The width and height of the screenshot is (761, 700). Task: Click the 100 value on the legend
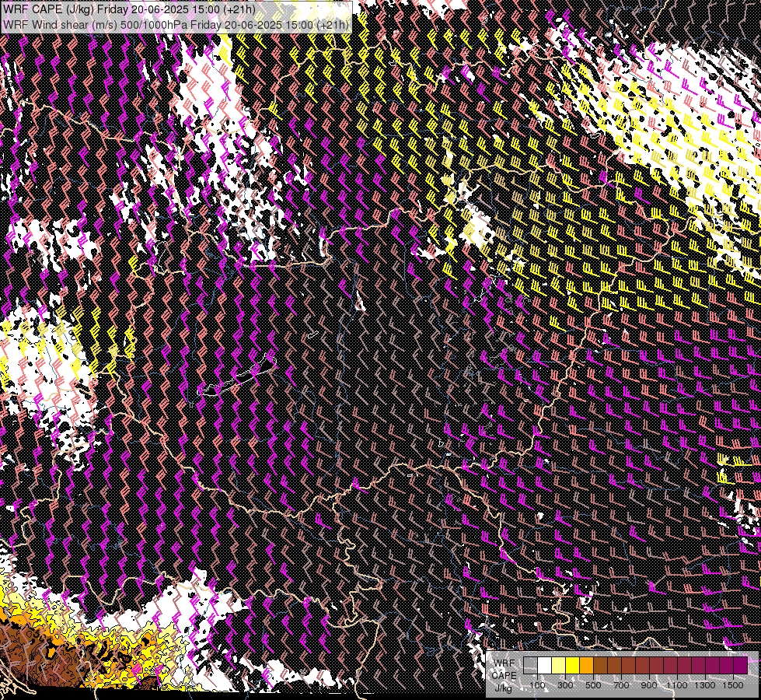coord(537,685)
